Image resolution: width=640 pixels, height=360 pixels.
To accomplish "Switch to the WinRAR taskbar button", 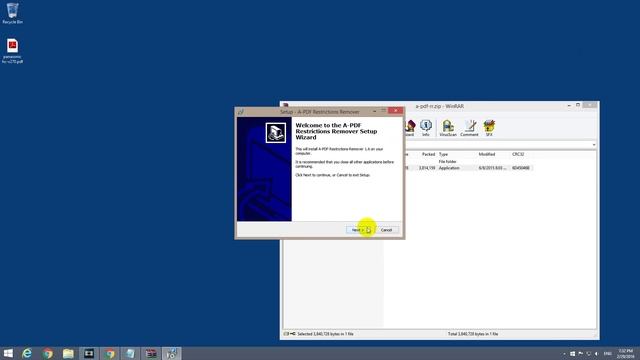I will click(x=151, y=353).
